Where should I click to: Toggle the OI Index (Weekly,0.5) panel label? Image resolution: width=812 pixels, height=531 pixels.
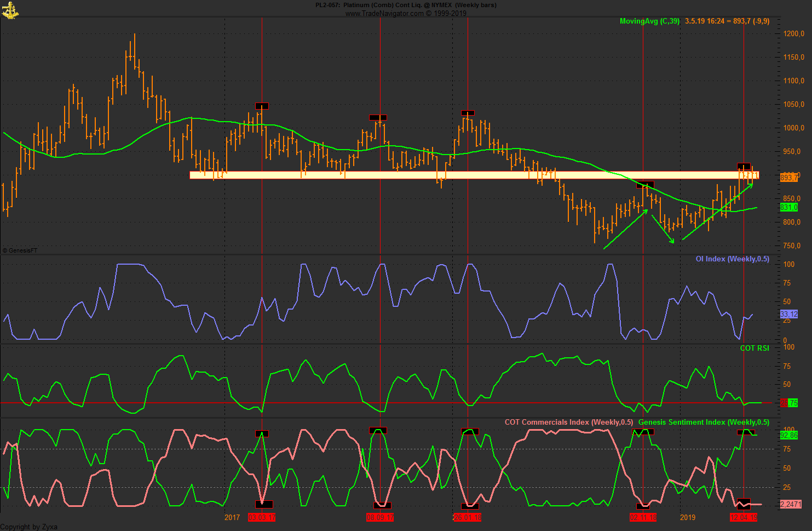click(732, 259)
